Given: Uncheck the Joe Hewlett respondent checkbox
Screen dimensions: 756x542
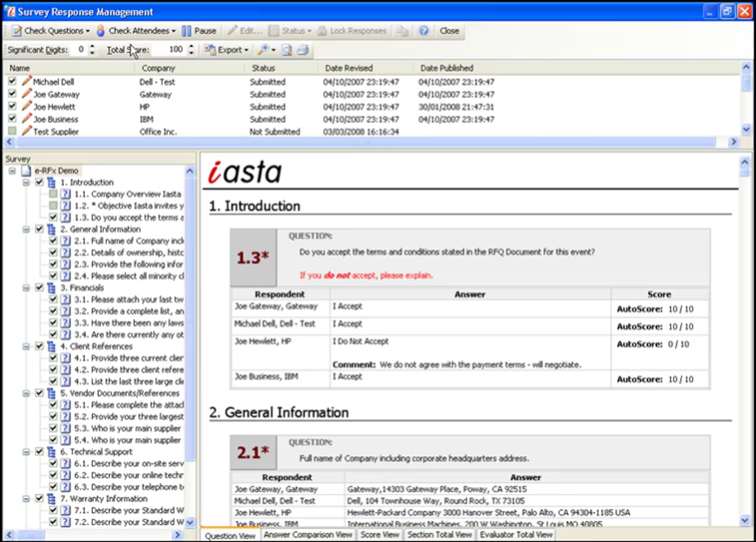Looking at the screenshot, I should (12, 106).
